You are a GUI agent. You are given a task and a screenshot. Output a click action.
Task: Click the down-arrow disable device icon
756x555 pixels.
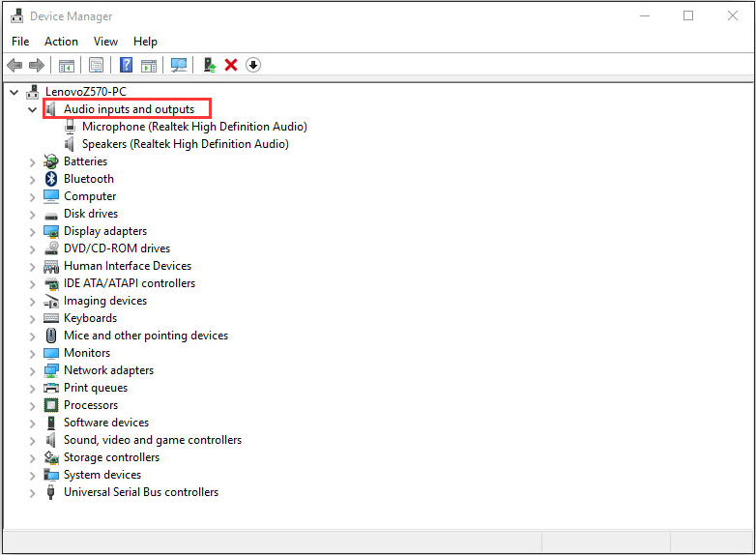coord(253,65)
